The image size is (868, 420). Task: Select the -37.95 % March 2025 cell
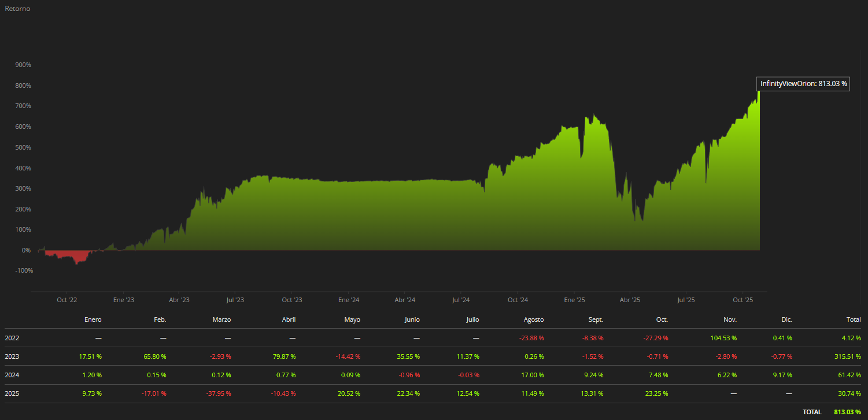(x=219, y=393)
